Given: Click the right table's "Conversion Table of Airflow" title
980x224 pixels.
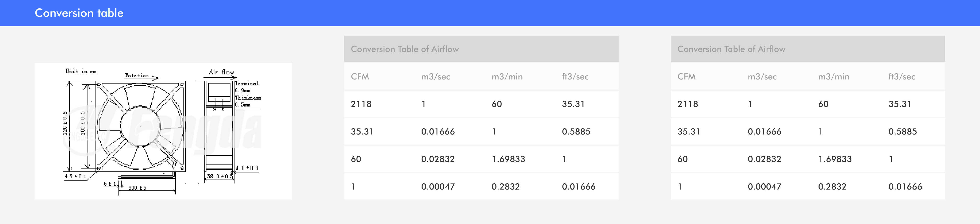Looking at the screenshot, I should 731,49.
